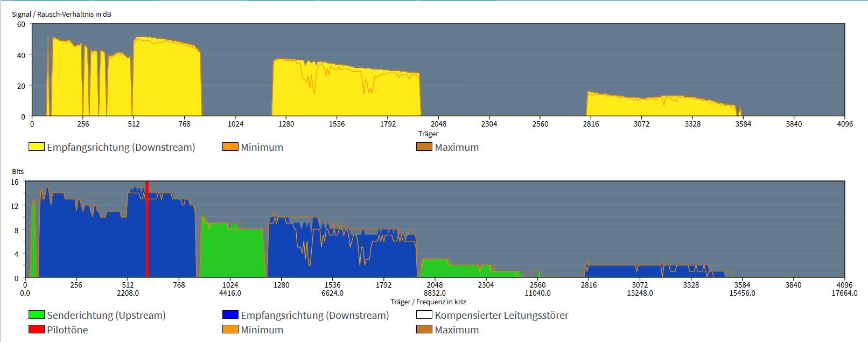Click the 'Träger / Frequenz in kHz' axis label

coord(429,302)
